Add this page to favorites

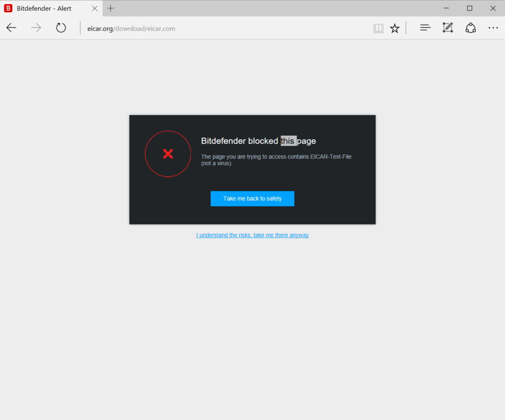point(395,28)
